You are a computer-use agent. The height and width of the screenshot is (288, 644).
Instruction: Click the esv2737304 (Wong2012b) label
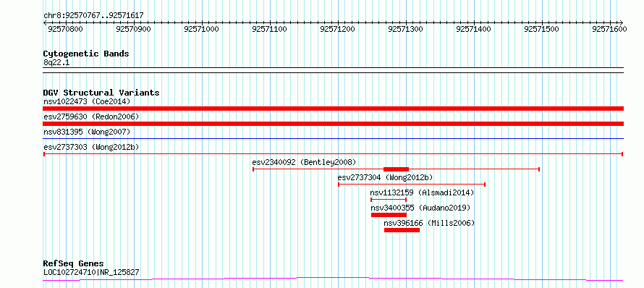(385, 177)
